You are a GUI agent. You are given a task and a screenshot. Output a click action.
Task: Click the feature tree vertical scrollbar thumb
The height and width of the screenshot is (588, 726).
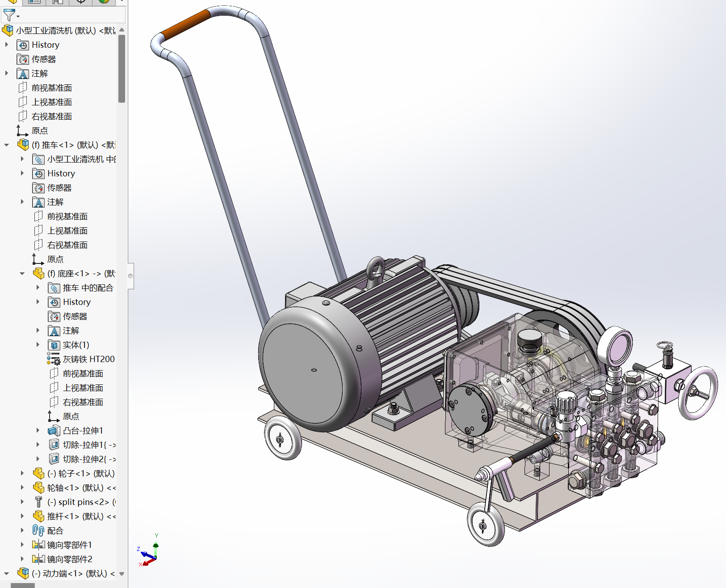(122, 68)
